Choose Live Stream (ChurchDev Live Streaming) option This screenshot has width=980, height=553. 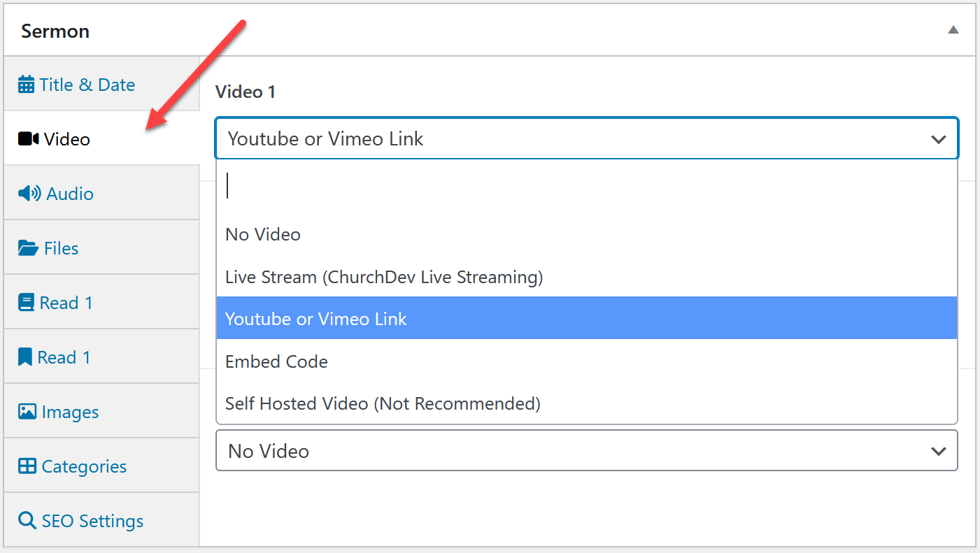pos(384,277)
